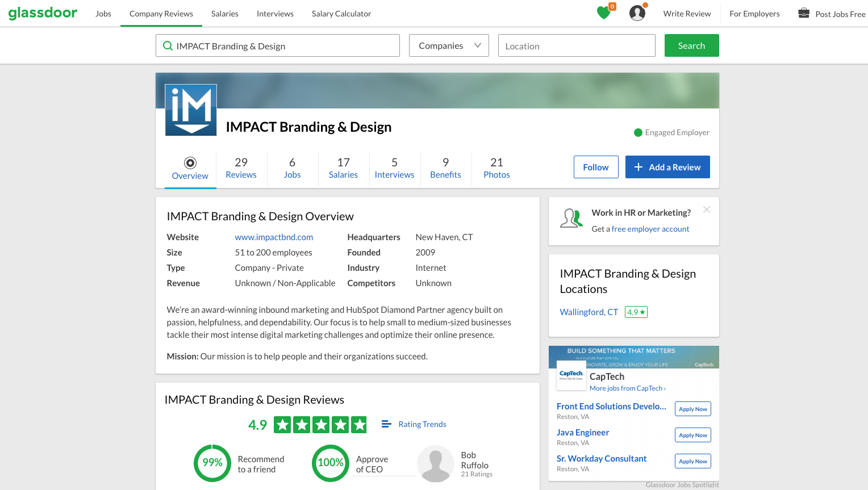
Task: Switch to the 21 Photos tab
Action: 496,168
